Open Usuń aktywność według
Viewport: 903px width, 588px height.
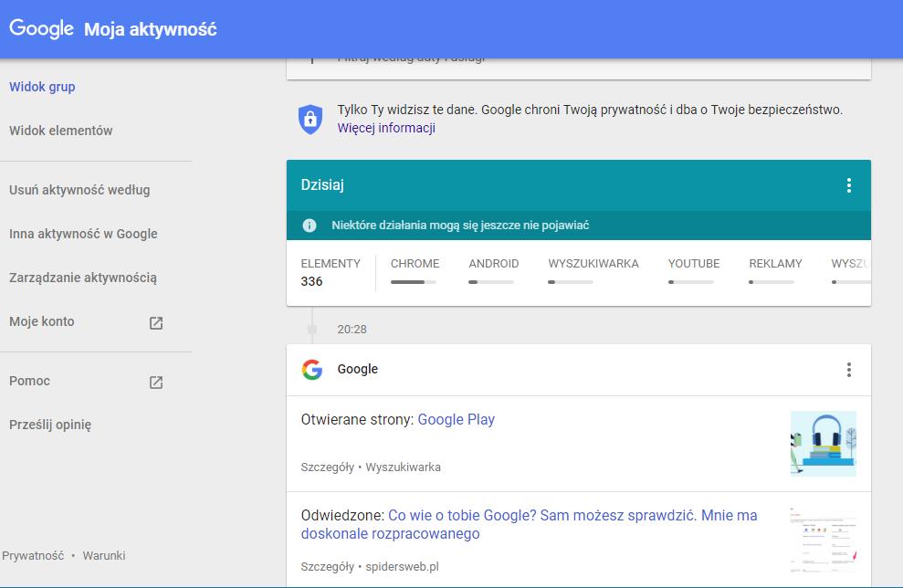tap(79, 190)
